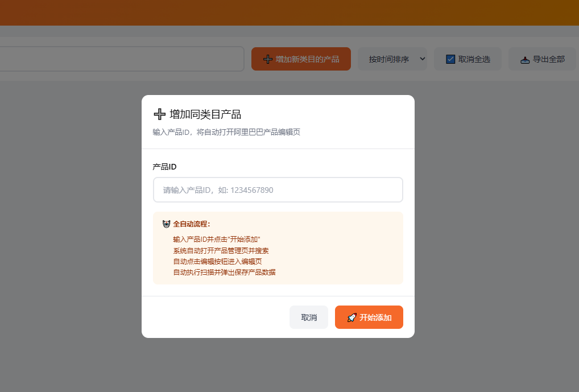Click the 产品ID field label
Viewport: 579px width, 392px height.
tap(164, 167)
